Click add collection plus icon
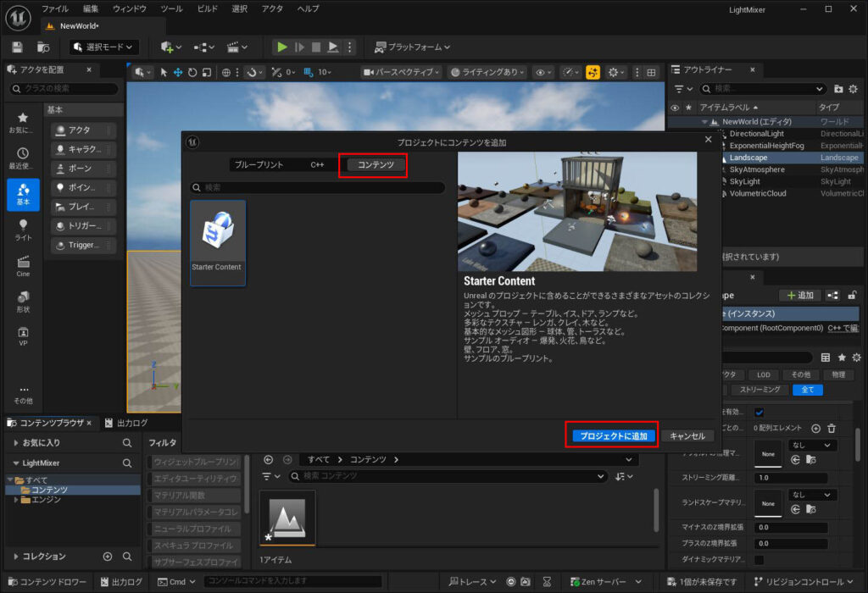 coord(108,557)
